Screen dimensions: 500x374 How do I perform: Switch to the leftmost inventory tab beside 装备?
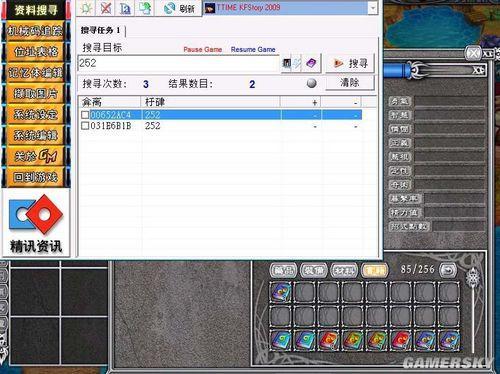pos(283,270)
